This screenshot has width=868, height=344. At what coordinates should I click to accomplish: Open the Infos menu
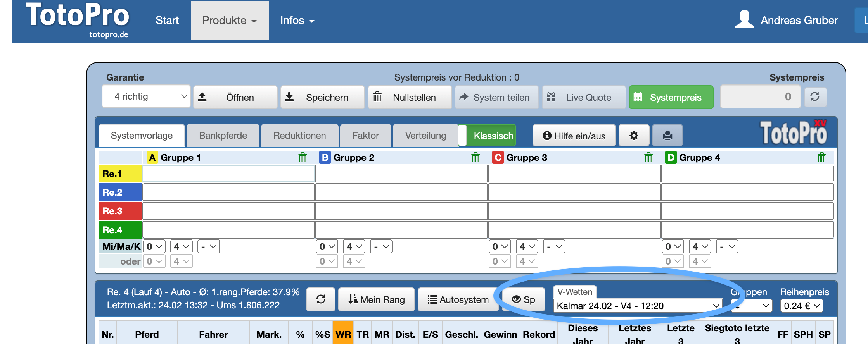pos(297,20)
